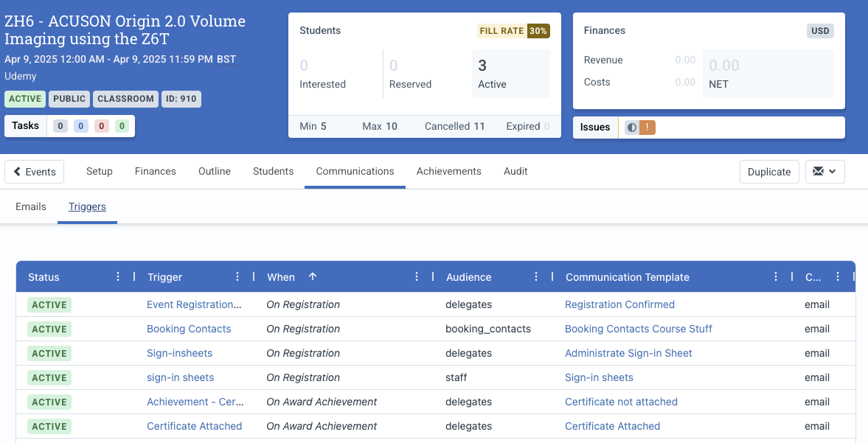Open the Administrate Sign-in Sheet template
Image resolution: width=868 pixels, height=443 pixels.
click(x=628, y=353)
